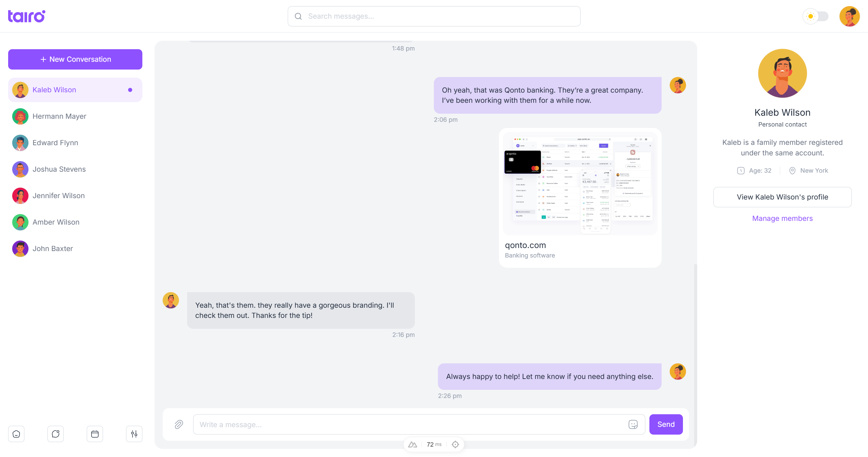Viewport: 868px width, 457px height.
Task: Click the tairo logo
Action: (x=26, y=16)
